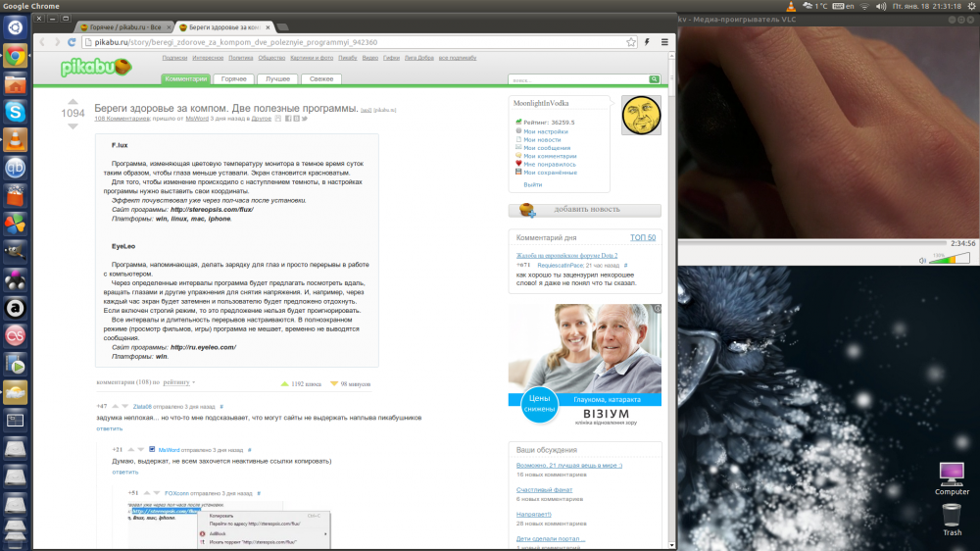Share the post on Twitter

point(305,119)
